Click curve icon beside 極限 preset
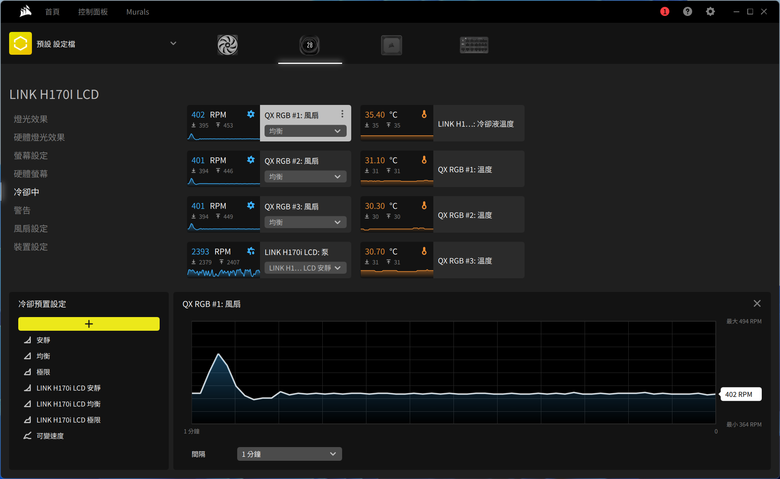The width and height of the screenshot is (780, 479). coord(27,372)
